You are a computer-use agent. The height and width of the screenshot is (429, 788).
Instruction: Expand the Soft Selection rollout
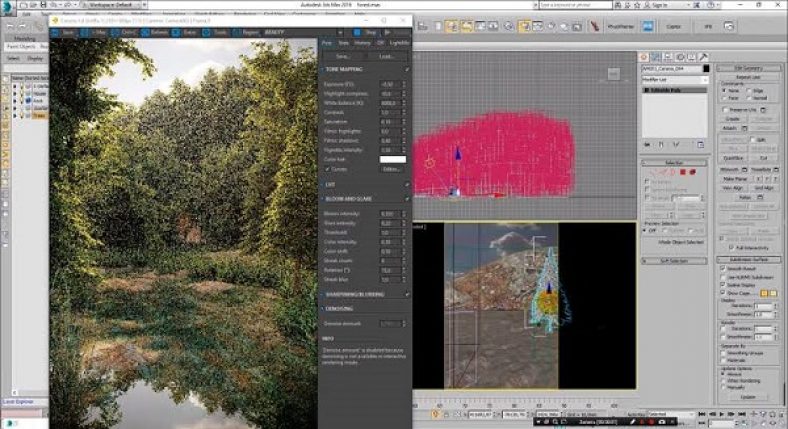(x=673, y=262)
